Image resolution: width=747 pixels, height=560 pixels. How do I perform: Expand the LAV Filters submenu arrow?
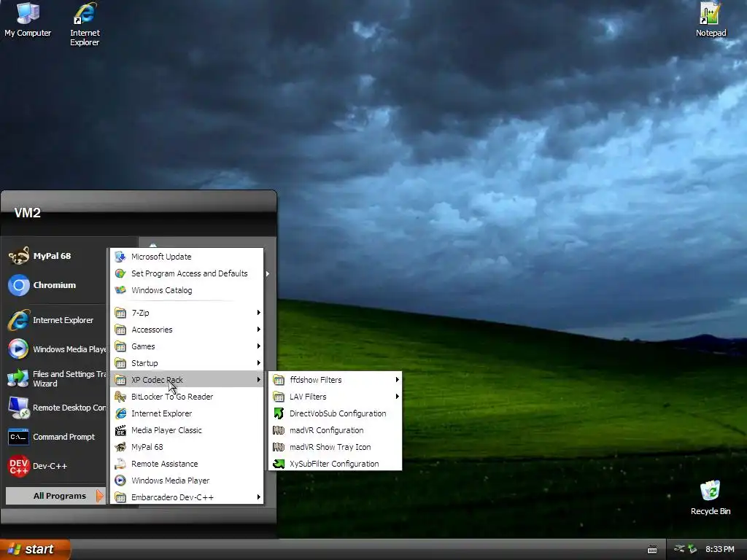[397, 397]
